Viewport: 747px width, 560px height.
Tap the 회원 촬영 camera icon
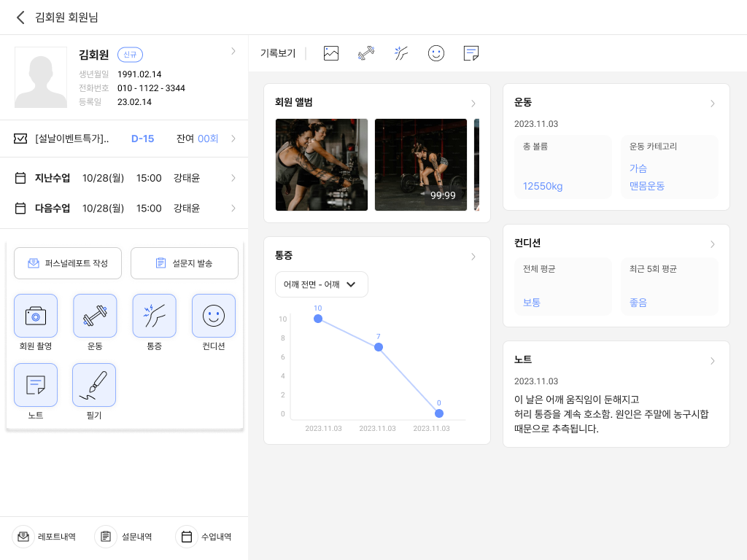click(36, 316)
